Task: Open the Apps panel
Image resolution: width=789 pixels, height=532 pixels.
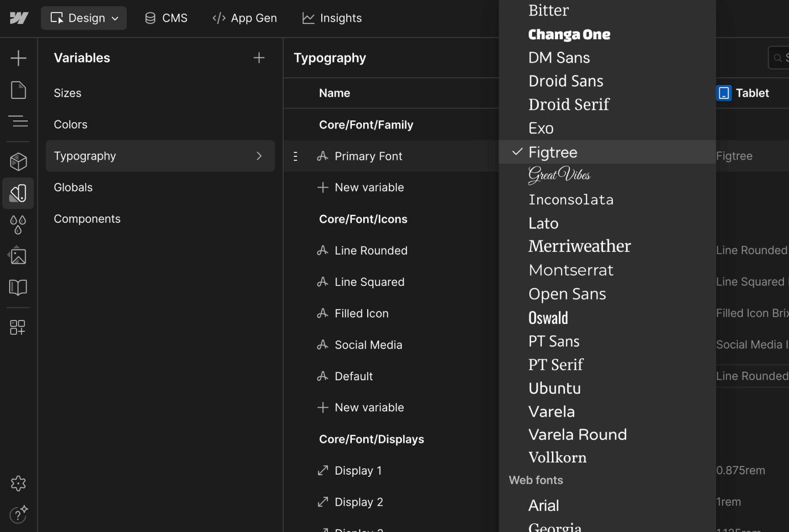Action: point(18,327)
